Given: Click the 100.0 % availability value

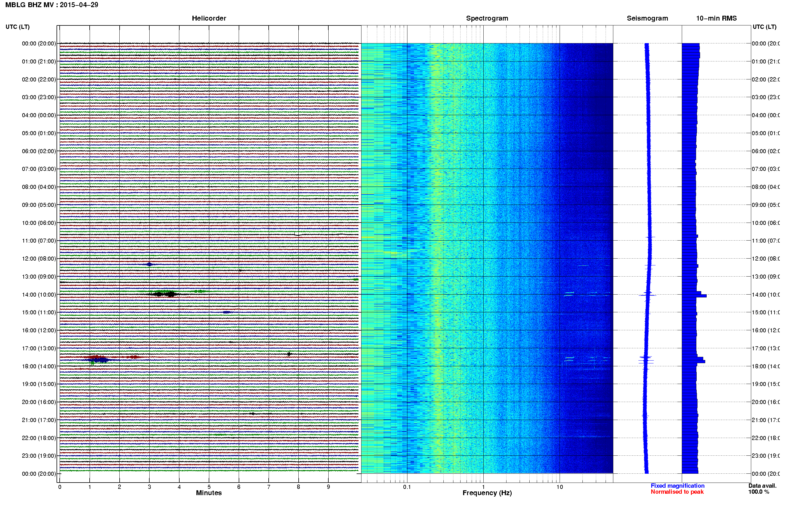Looking at the screenshot, I should point(759,492).
